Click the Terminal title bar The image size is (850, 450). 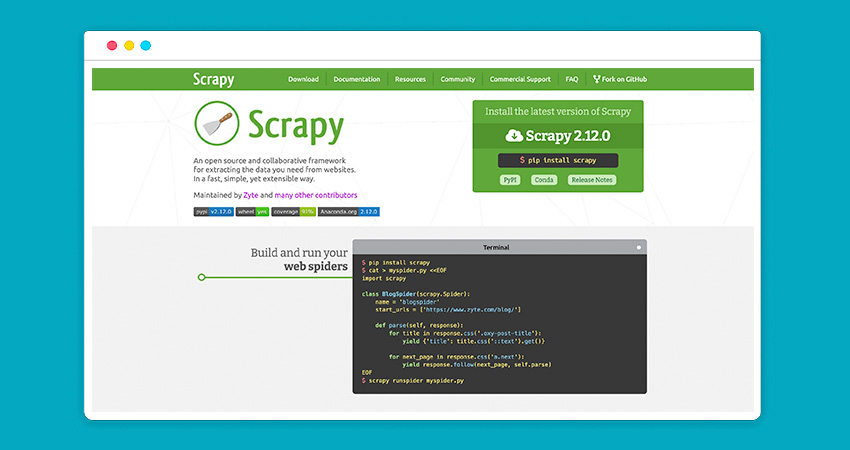pos(499,247)
